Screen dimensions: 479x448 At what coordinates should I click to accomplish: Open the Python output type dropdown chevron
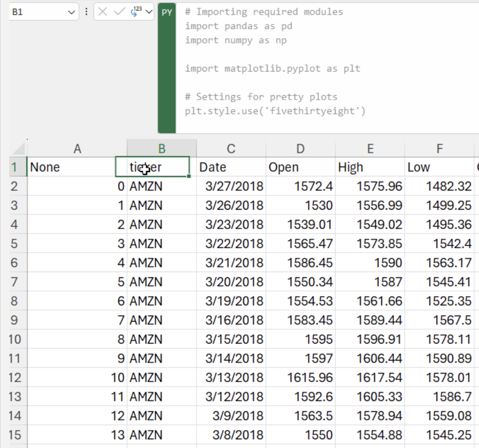point(148,12)
